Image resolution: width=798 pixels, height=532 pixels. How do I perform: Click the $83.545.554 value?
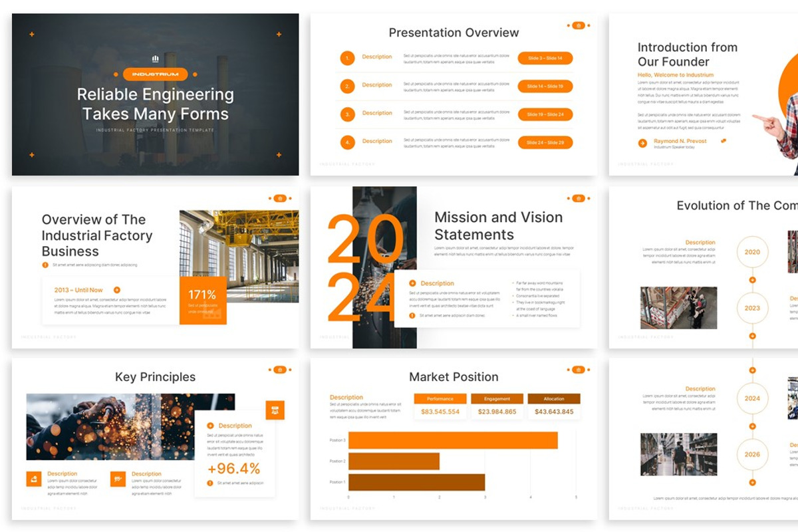coord(440,412)
